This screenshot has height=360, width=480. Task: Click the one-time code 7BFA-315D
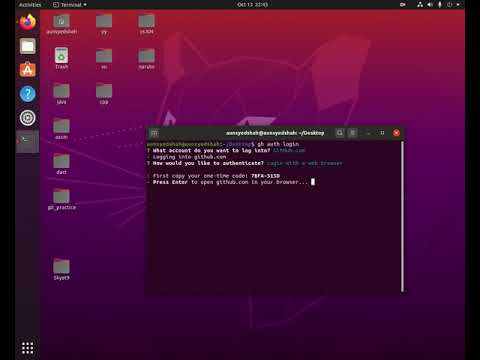tap(265, 176)
